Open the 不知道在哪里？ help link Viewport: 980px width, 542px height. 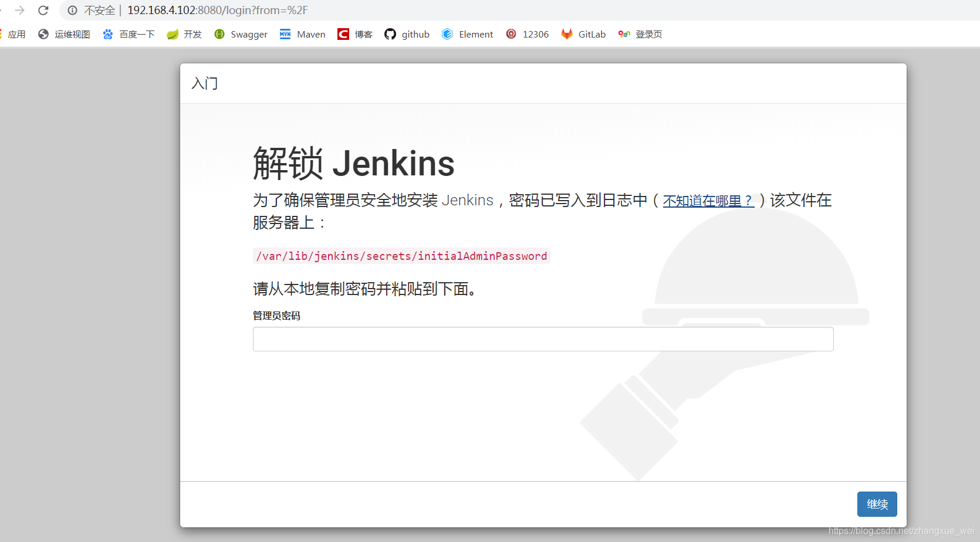click(x=708, y=201)
